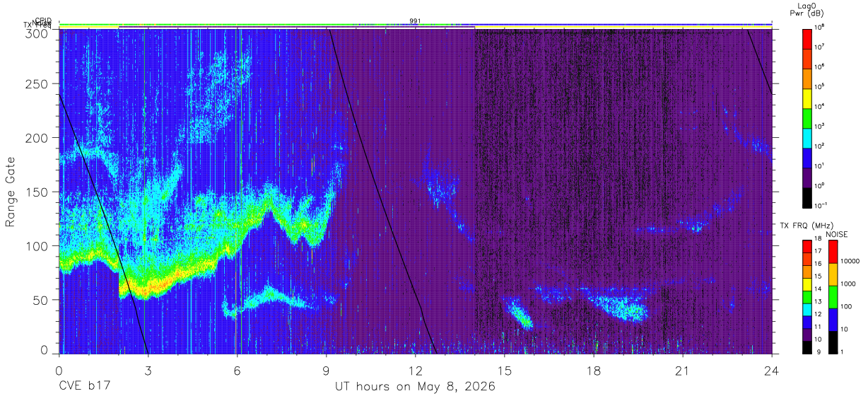Image resolution: width=868 pixels, height=401 pixels.
Task: Pick the green segment of Lag0 Pwr colorbar
Action: (x=807, y=117)
